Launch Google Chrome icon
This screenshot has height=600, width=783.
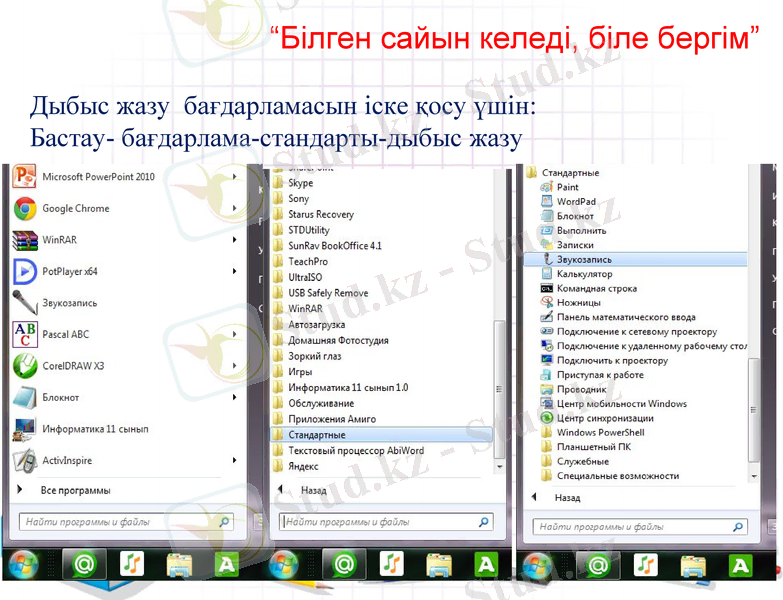coord(24,209)
